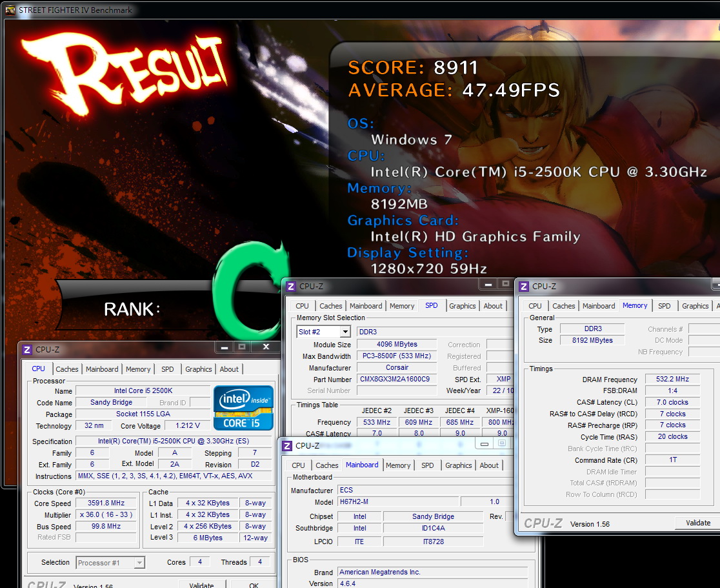
Task: Close the CPU-Z processor window
Action: [x=266, y=347]
